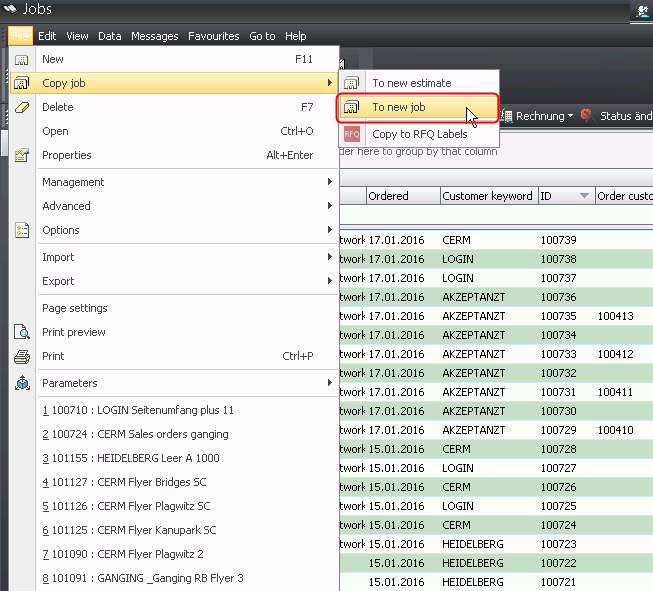Click the Copy to RFQ Labels icon

[352, 134]
